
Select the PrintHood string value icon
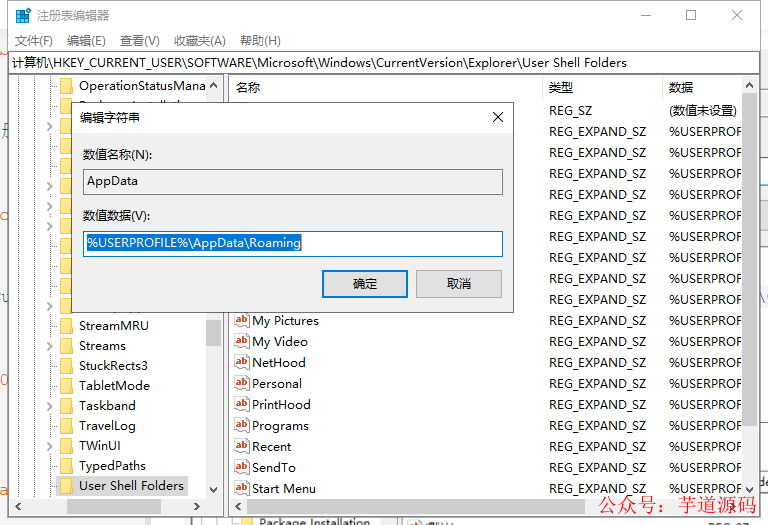point(241,405)
